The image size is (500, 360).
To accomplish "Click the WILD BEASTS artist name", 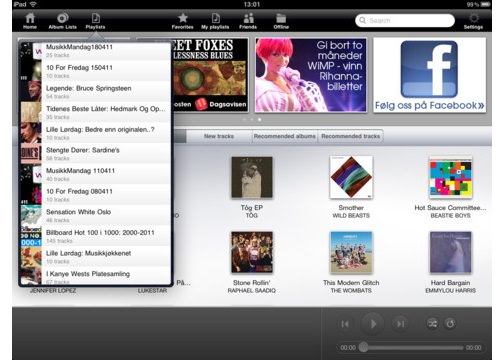I will pyautogui.click(x=351, y=216).
